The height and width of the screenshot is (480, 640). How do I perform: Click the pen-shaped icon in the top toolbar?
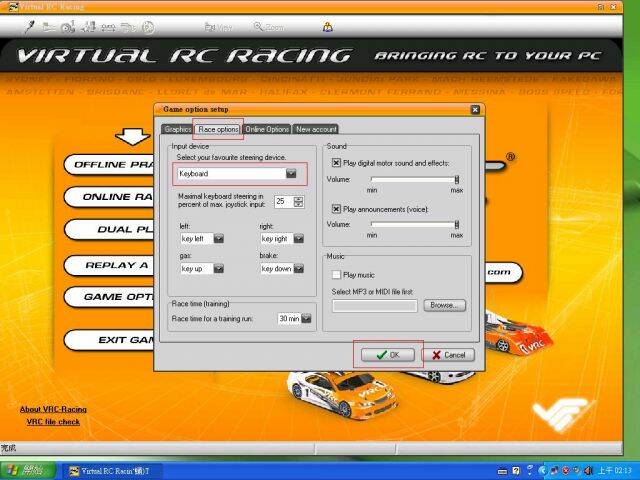click(30, 27)
